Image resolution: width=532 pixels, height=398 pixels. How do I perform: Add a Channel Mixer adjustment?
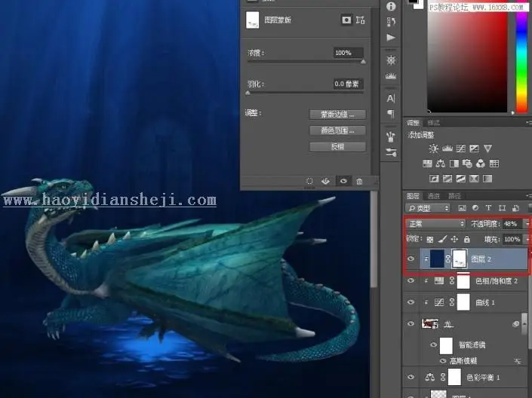[x=481, y=164]
